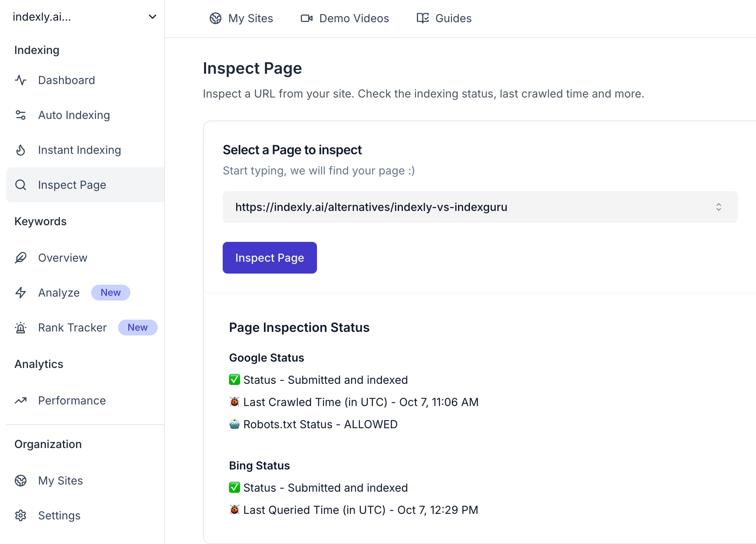Click the Google "Status - Submitted and indexed" text
Image resolution: width=756 pixels, height=544 pixels.
[x=326, y=380]
